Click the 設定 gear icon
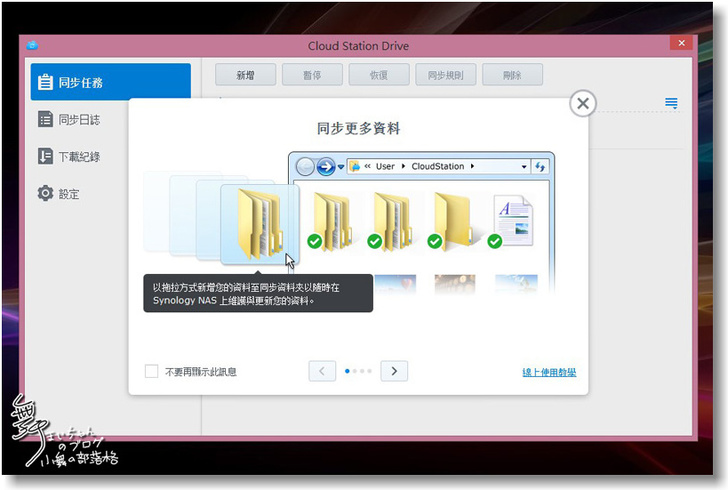This screenshot has height=490, width=728. [x=45, y=193]
